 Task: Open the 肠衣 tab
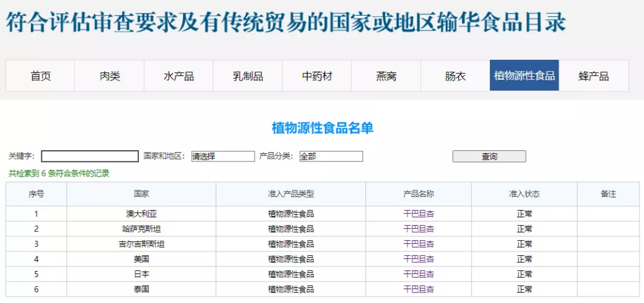pyautogui.click(x=455, y=76)
